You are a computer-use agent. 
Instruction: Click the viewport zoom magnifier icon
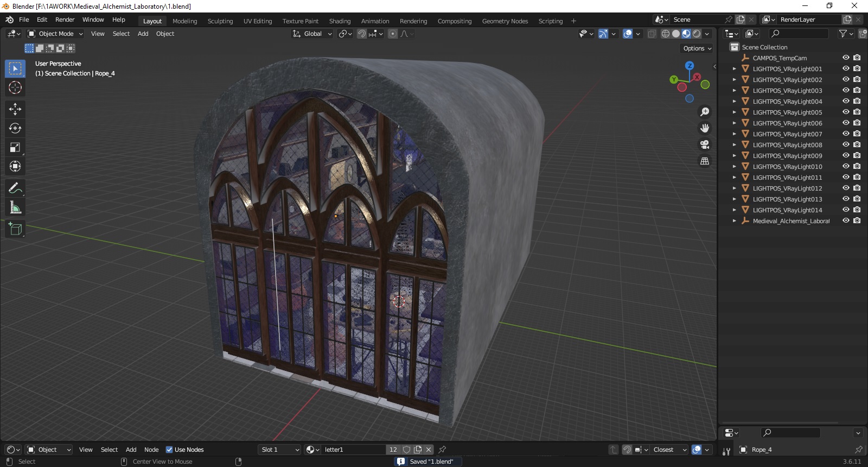[705, 112]
